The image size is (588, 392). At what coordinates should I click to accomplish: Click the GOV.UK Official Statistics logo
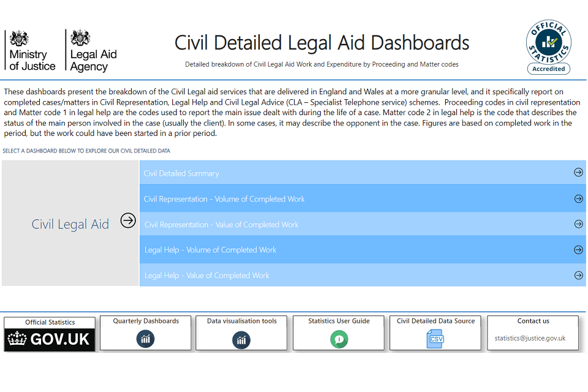(x=50, y=339)
